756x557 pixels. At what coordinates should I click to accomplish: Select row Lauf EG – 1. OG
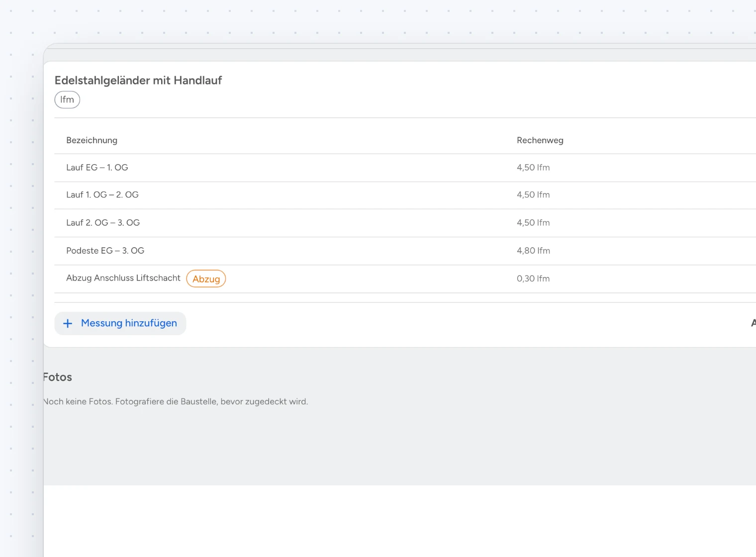405,168
